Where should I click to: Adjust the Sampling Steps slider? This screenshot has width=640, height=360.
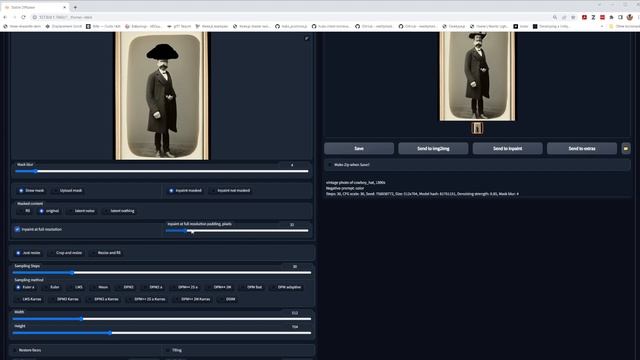(x=162, y=273)
